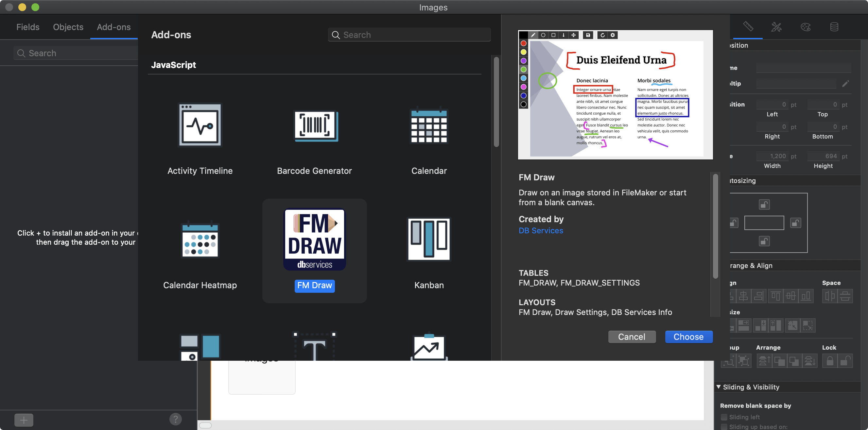This screenshot has width=868, height=430.
Task: Click resize to largest width and height icon
Action: 808,326
